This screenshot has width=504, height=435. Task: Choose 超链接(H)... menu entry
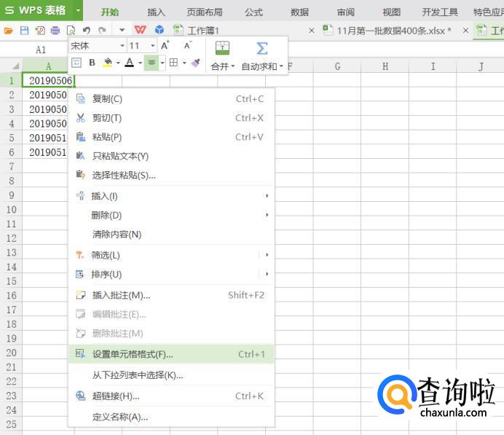click(171, 396)
